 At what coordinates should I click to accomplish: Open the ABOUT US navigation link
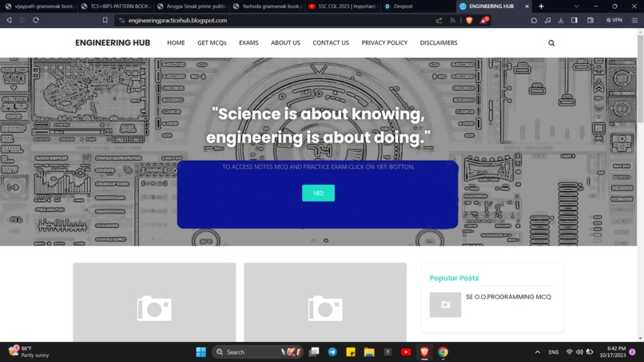click(x=285, y=42)
